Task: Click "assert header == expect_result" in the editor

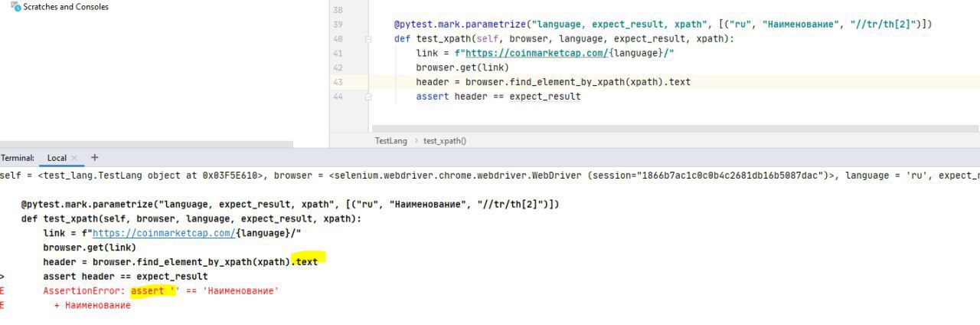Action: tap(498, 97)
